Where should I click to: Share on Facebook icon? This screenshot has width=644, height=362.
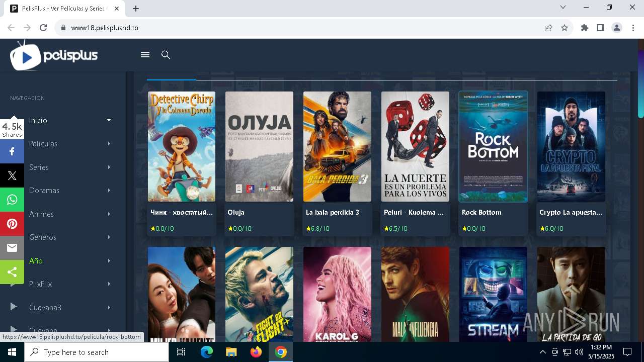pos(12,151)
